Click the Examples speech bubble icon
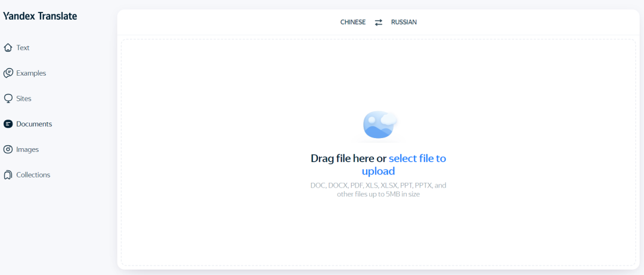Viewport: 644px width, 275px height. 8,73
